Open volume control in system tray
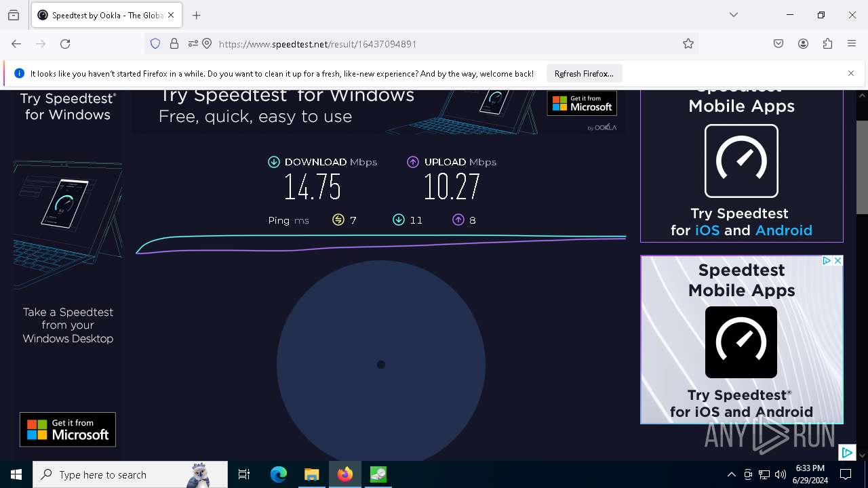 (x=781, y=474)
